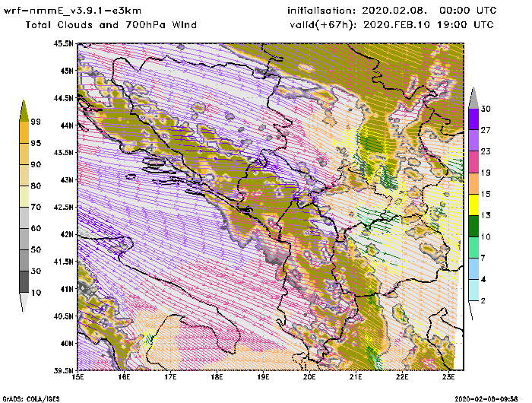Click the 45.5N latitude axis label
This screenshot has width=532, height=403.
point(63,43)
